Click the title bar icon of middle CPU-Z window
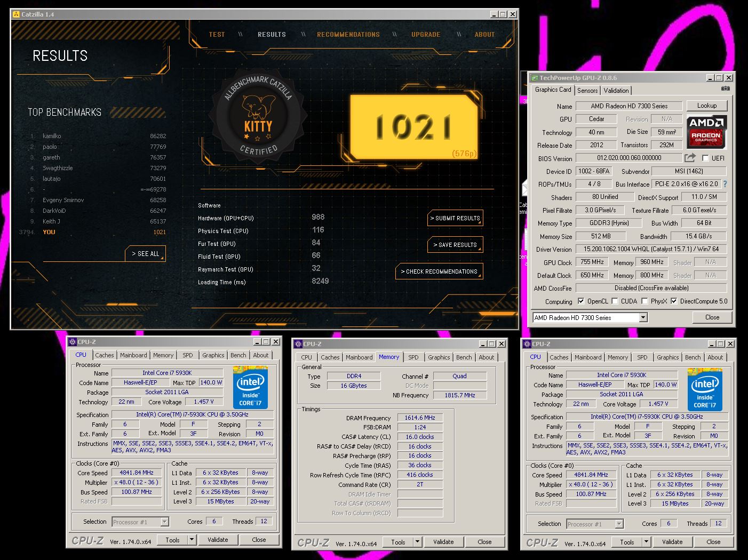 click(x=298, y=344)
